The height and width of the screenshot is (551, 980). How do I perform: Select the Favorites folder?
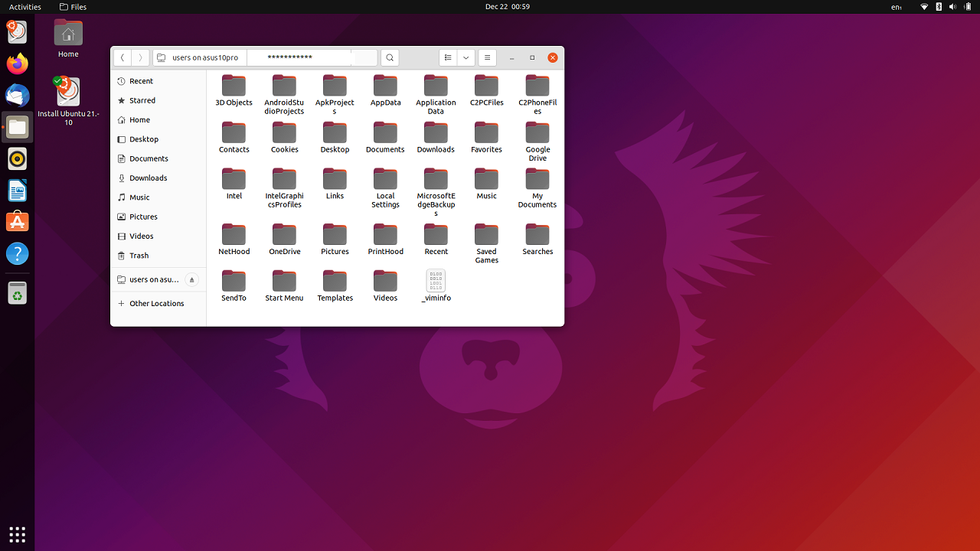point(486,137)
